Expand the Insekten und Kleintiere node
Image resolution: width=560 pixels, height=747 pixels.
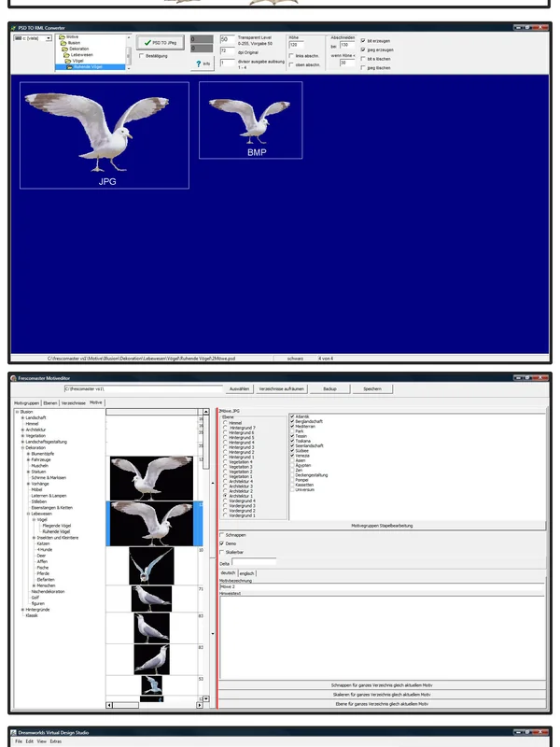coord(35,538)
